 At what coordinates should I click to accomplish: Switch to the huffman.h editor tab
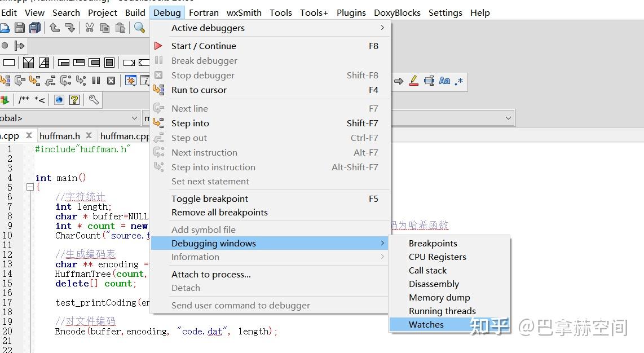60,136
